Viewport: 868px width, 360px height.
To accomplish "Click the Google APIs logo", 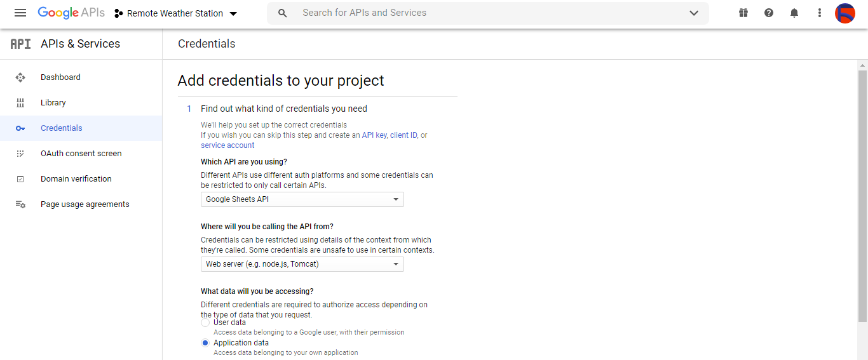I will 71,13.
